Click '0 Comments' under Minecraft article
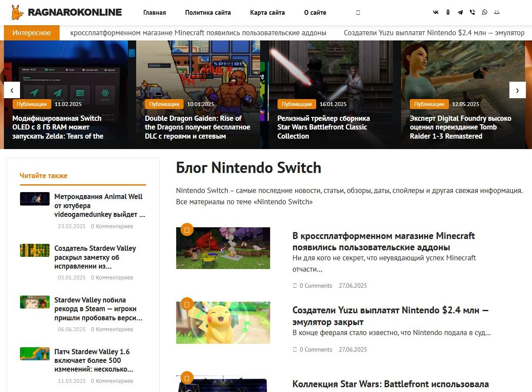The image size is (532, 392). tap(316, 286)
